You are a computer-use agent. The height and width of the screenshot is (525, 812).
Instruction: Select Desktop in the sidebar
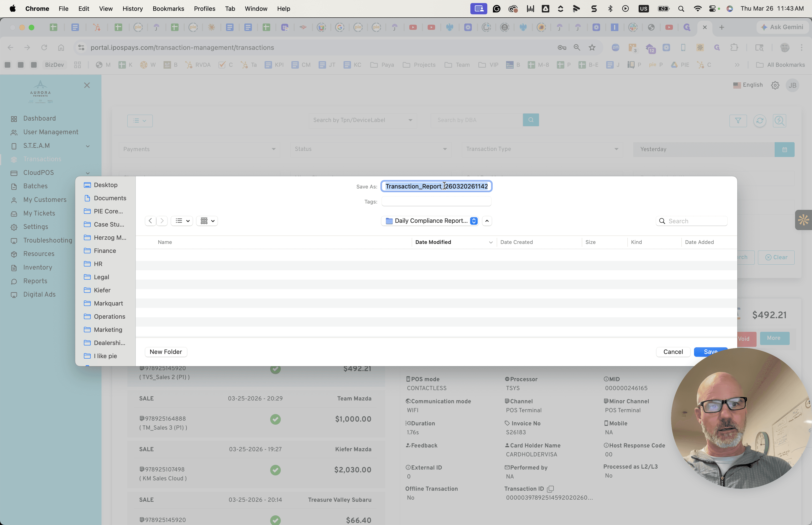105,185
